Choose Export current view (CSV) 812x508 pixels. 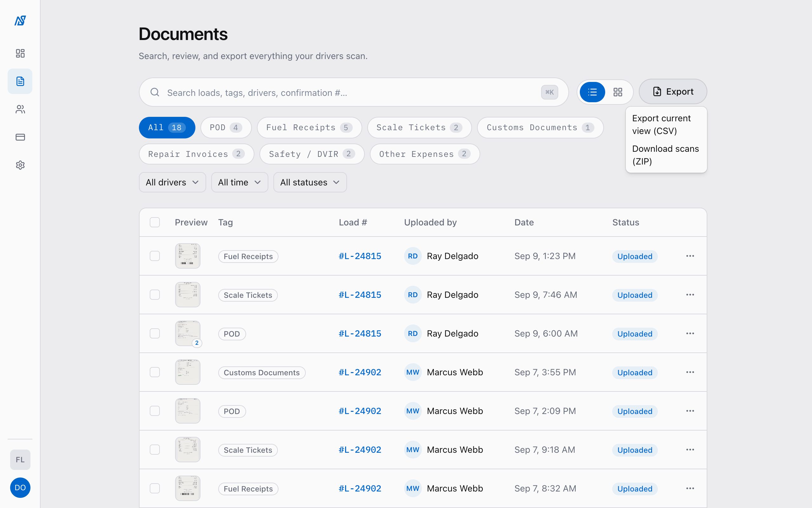click(666, 125)
